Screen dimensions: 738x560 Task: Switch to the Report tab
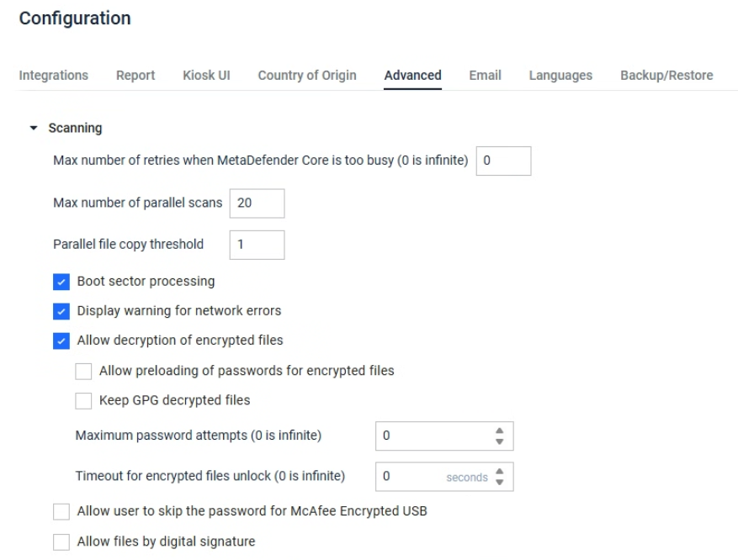point(135,76)
